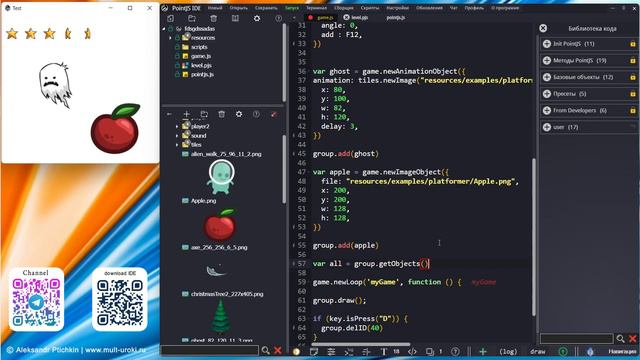The image size is (640, 360).
Task: Click green plus icon in bottom toolbar
Action: click(483, 351)
